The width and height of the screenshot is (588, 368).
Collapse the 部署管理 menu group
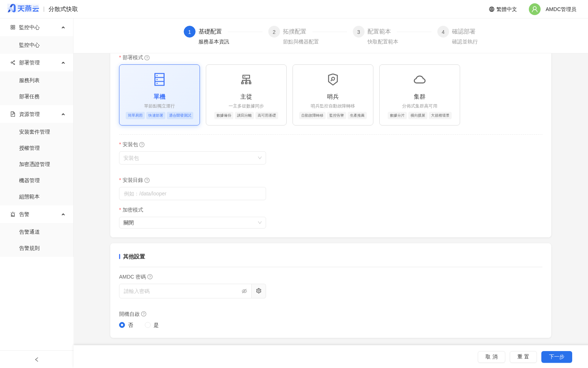(x=37, y=63)
